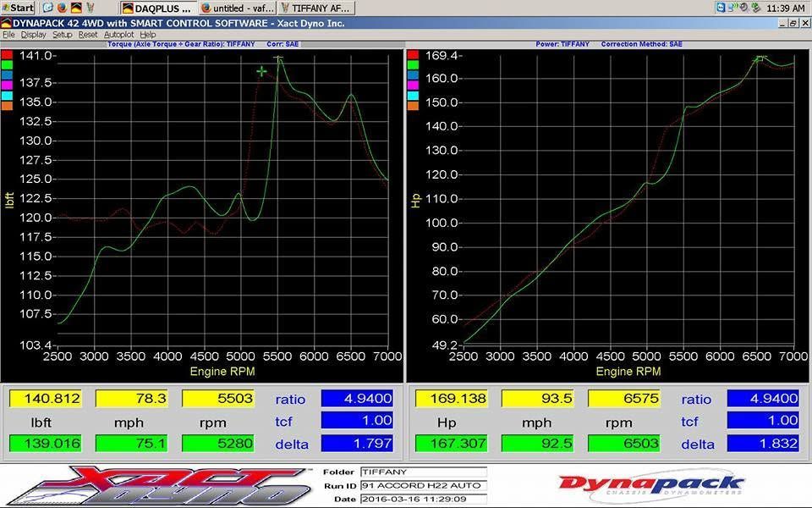
Task: Click the Run ID field 91 ACCORD H22 AUTO
Action: [x=424, y=486]
